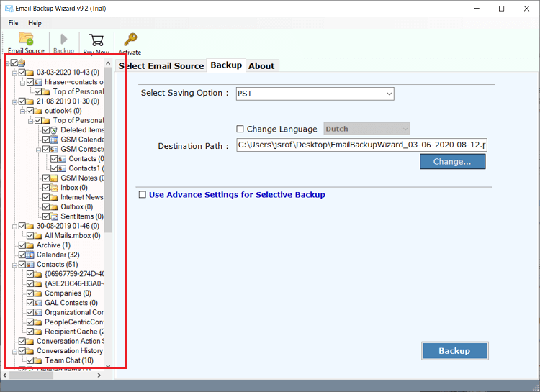This screenshot has width=540, height=392.
Task: Click the Internet News folder icon
Action: coord(54,197)
